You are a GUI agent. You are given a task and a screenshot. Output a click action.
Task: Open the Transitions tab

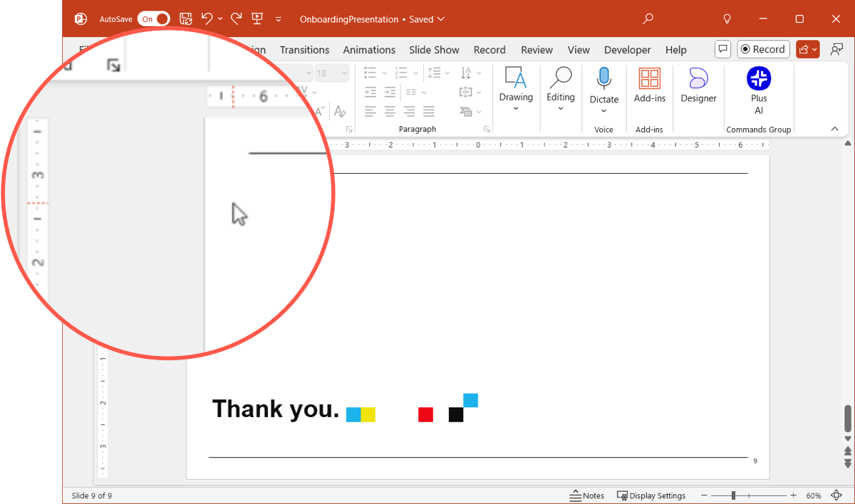pyautogui.click(x=304, y=50)
